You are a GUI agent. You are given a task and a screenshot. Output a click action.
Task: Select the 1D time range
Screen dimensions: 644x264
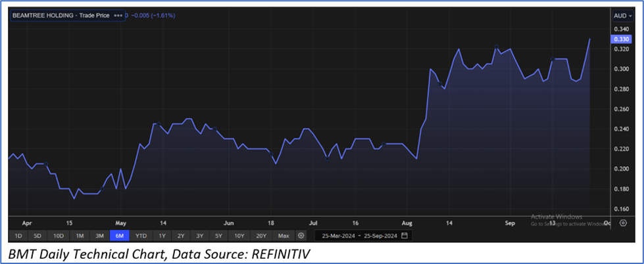(x=18, y=235)
